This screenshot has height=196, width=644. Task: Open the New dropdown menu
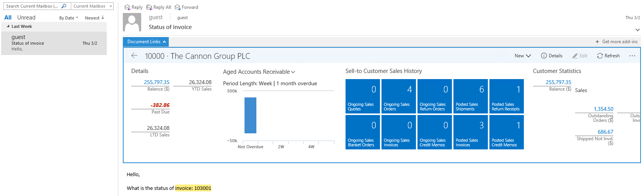523,56
